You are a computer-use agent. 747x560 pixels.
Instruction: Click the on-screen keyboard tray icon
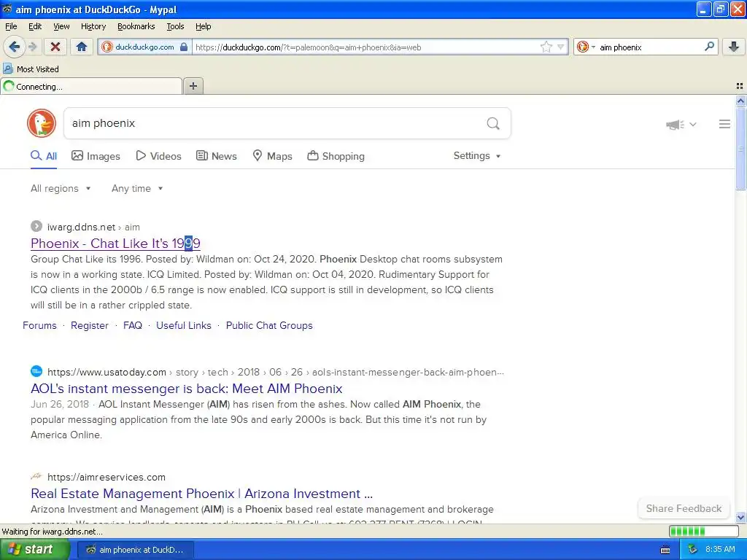pyautogui.click(x=665, y=550)
